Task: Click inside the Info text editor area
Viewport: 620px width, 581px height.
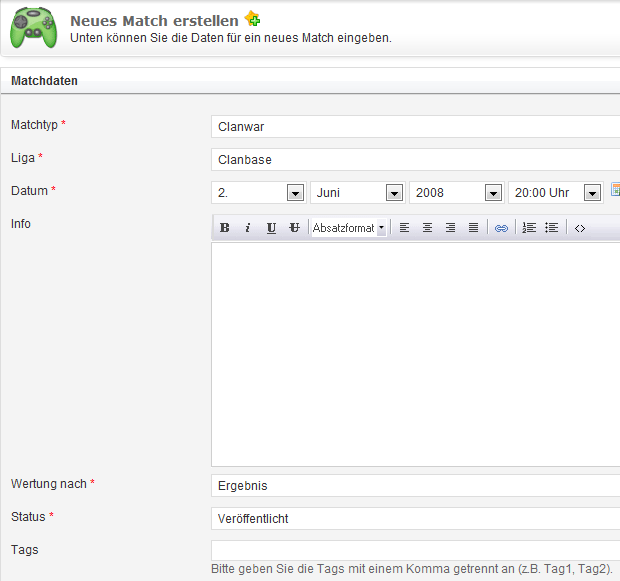Action: point(416,355)
